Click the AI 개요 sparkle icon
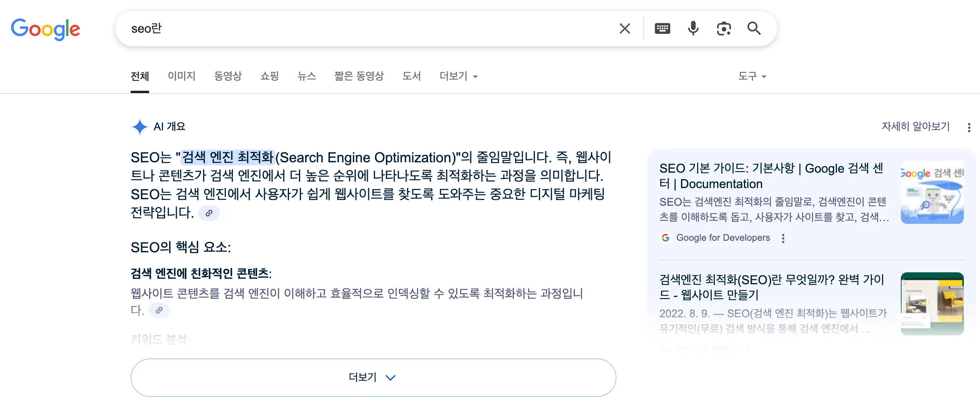Image resolution: width=980 pixels, height=400 pixels. [x=140, y=127]
